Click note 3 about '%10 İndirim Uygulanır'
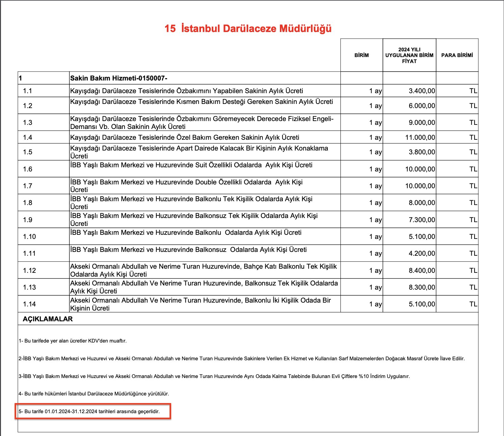Viewport: 504px width, 436px height. point(214,376)
